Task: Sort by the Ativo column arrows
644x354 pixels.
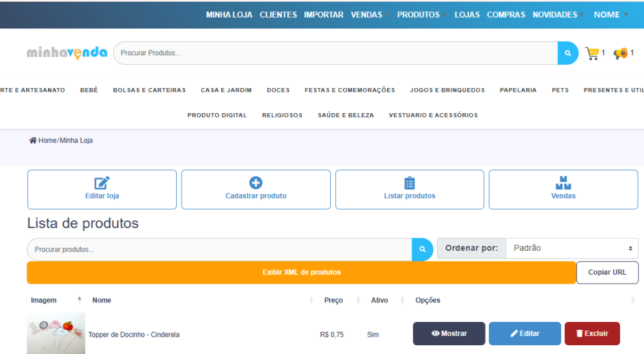Action: [x=402, y=300]
